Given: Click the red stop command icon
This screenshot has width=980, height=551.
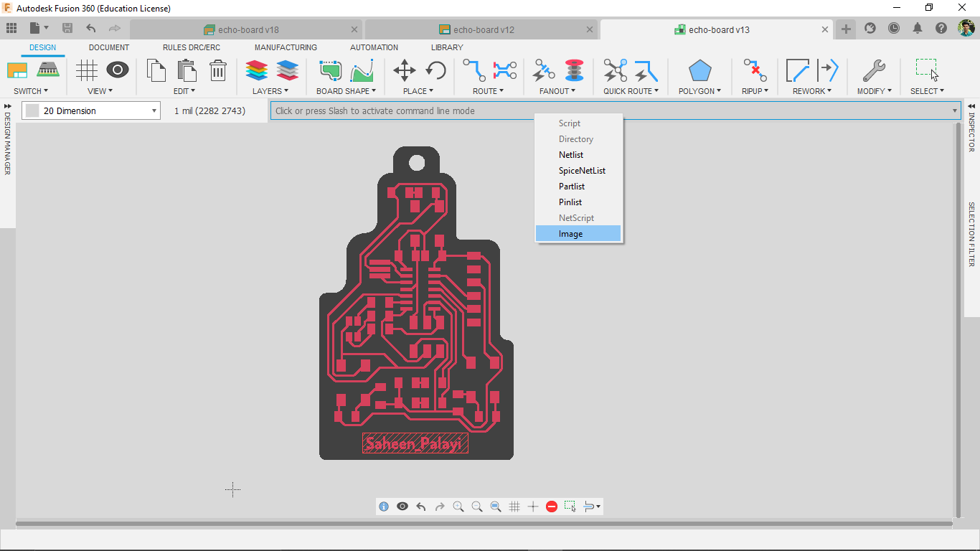Looking at the screenshot, I should coord(552,507).
